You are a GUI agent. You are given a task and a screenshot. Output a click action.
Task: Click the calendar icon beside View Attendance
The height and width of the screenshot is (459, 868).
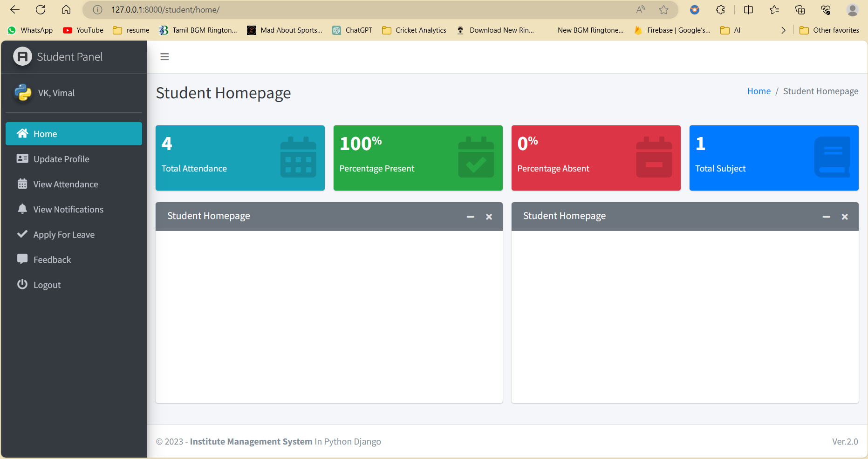click(x=22, y=184)
